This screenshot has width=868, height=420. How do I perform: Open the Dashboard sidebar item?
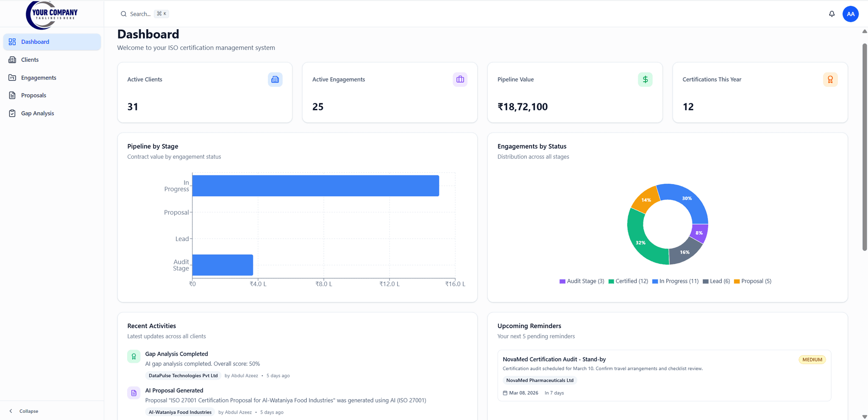click(x=52, y=42)
